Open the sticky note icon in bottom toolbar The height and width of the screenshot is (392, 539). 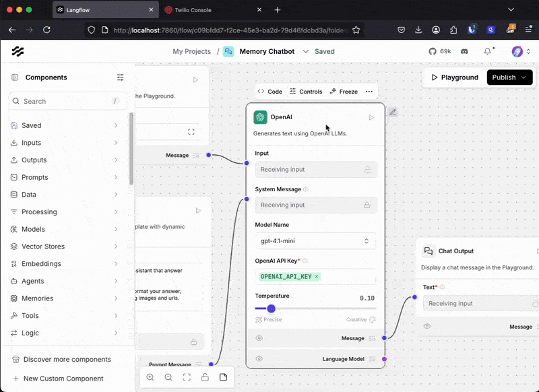click(223, 377)
